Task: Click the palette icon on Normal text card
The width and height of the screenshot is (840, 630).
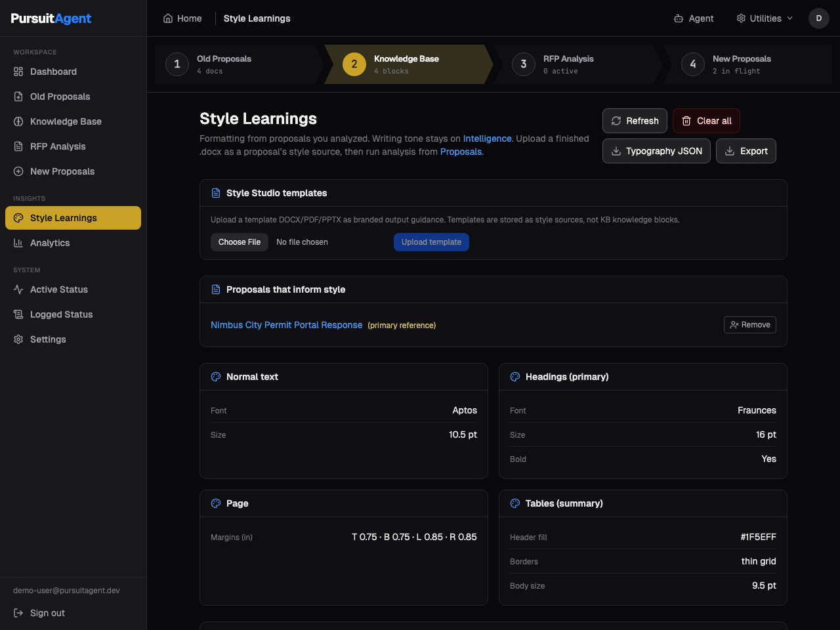Action: coord(216,377)
